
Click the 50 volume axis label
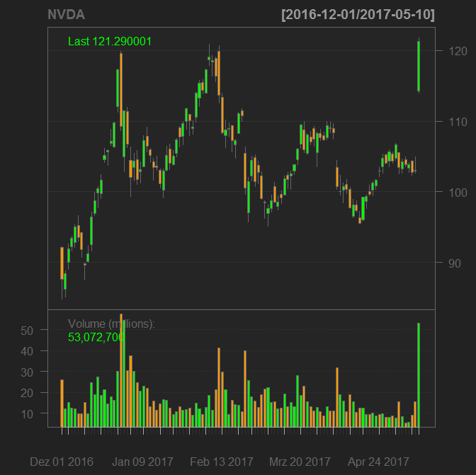(x=28, y=331)
